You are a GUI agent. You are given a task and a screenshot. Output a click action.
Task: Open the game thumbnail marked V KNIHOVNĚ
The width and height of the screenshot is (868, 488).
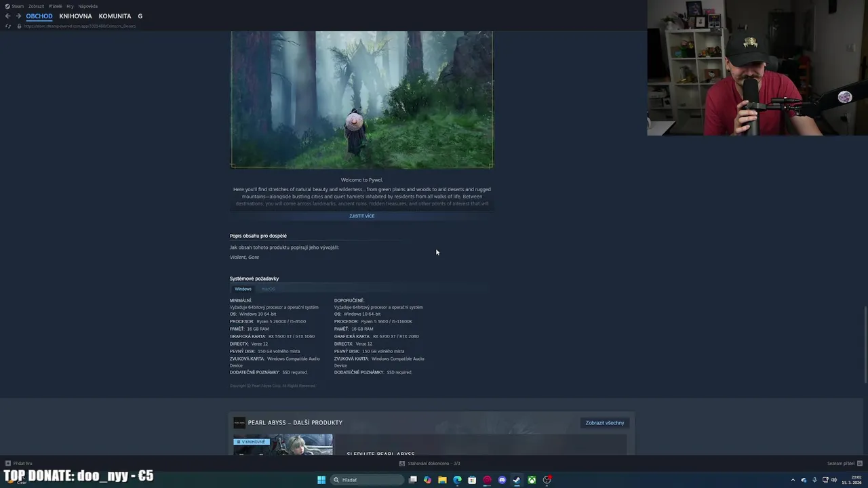pos(283,445)
